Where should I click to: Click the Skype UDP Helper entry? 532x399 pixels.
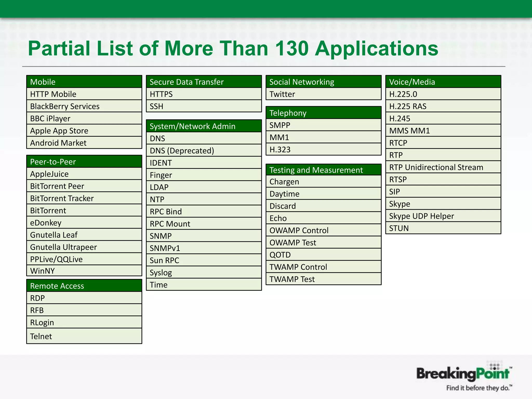tap(443, 216)
